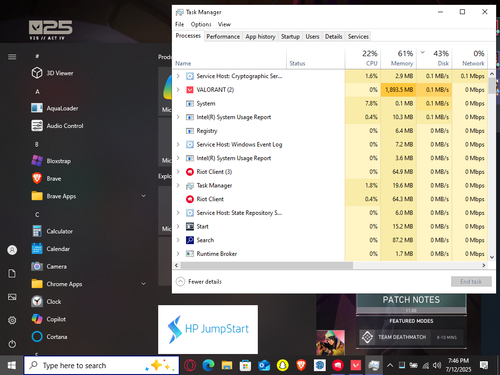Open Snapchat from taskbar
This screenshot has width=500, height=375.
coord(283,366)
